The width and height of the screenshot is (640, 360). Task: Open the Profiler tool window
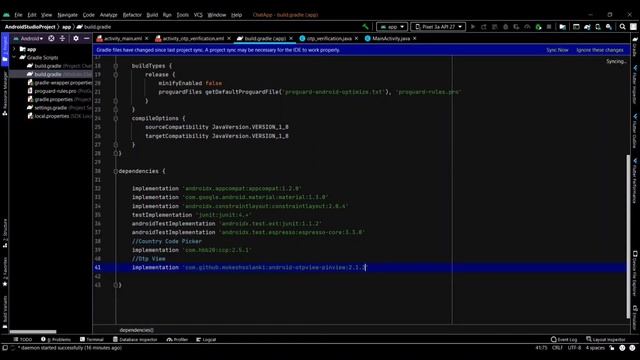coord(177,339)
